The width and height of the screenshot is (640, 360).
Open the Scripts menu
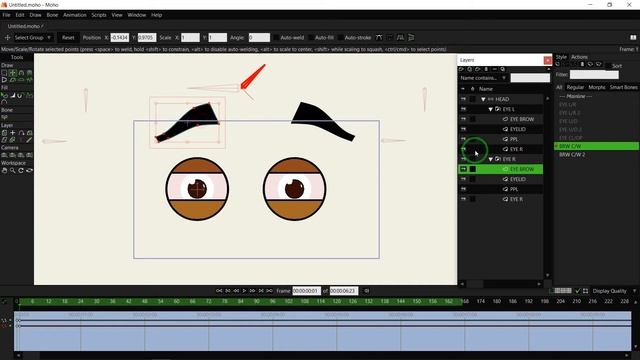click(99, 15)
